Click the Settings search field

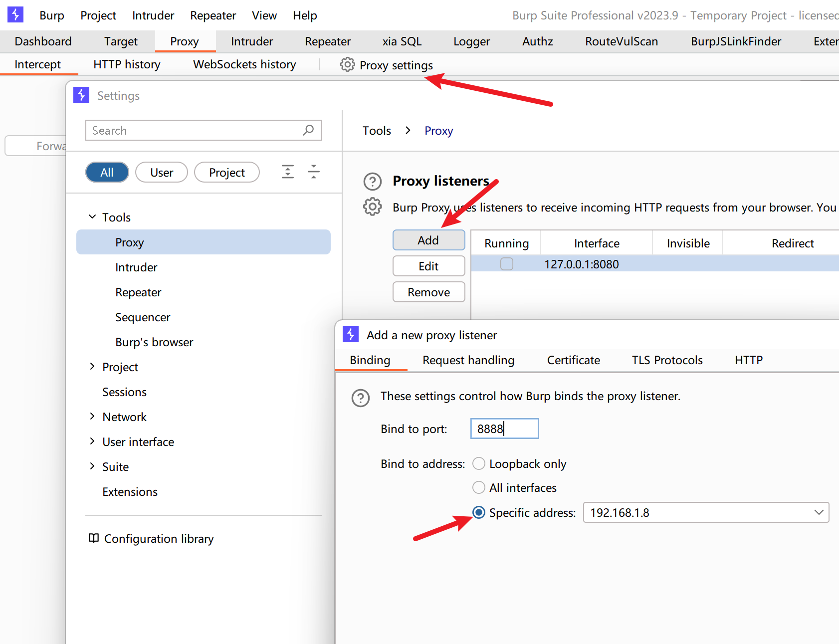(x=204, y=130)
